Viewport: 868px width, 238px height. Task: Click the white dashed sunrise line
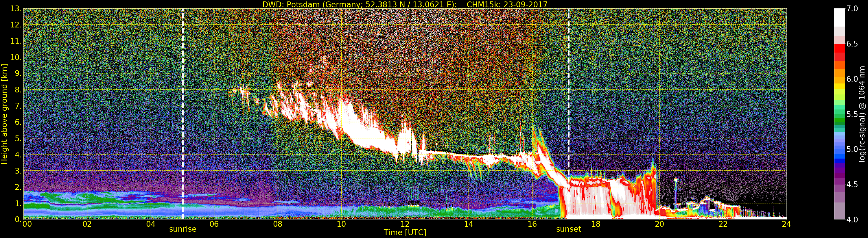(183, 114)
